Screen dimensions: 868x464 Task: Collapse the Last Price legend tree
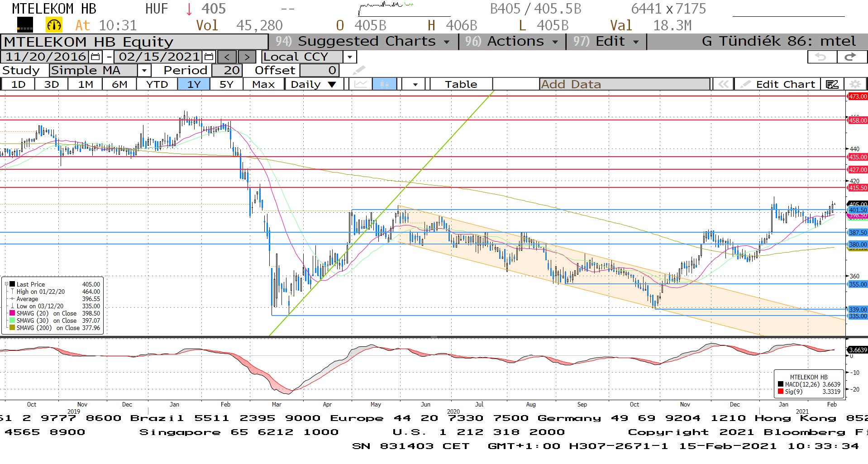point(7,284)
